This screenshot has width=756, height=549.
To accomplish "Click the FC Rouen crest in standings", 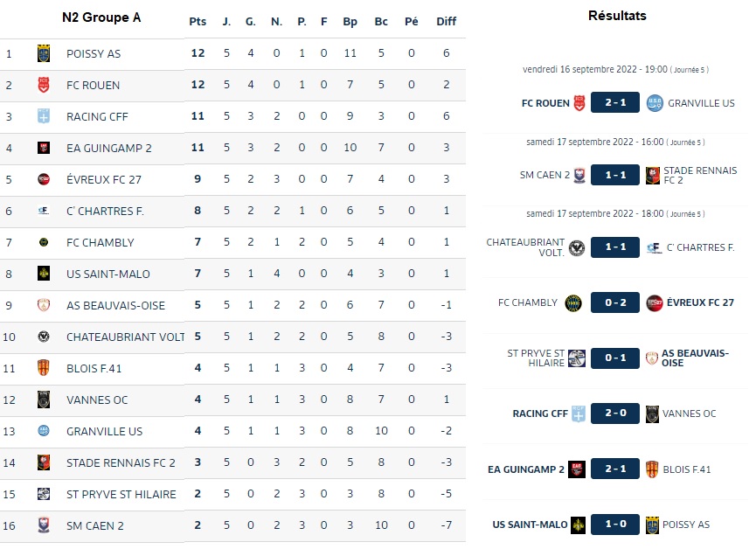I will click(44, 85).
